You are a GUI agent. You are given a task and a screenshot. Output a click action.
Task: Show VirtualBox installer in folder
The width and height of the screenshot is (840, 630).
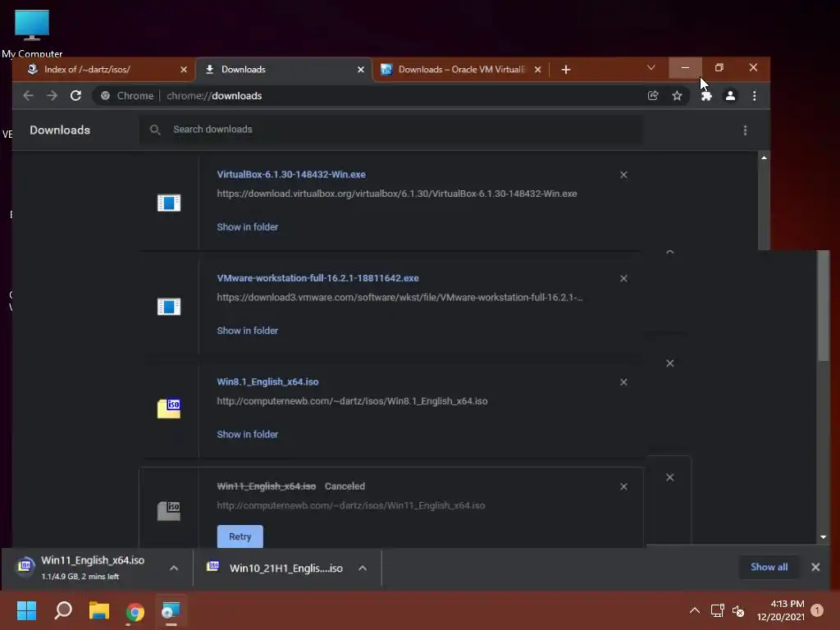pos(247,226)
